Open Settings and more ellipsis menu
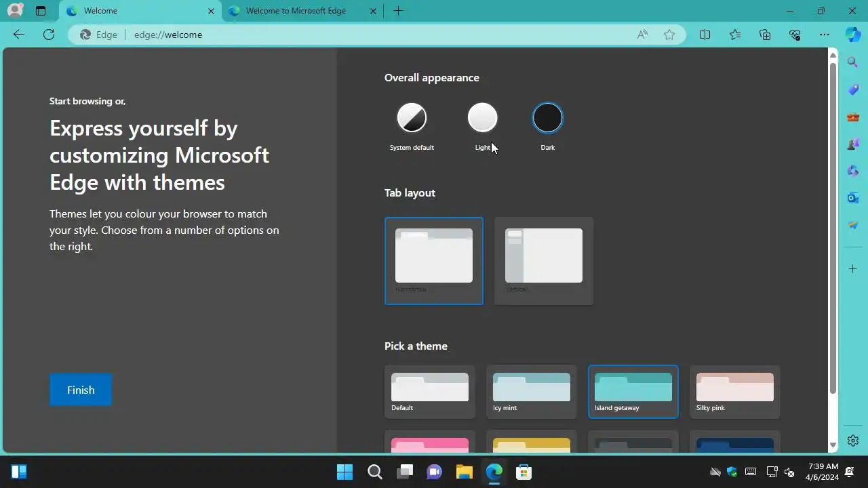 (825, 35)
